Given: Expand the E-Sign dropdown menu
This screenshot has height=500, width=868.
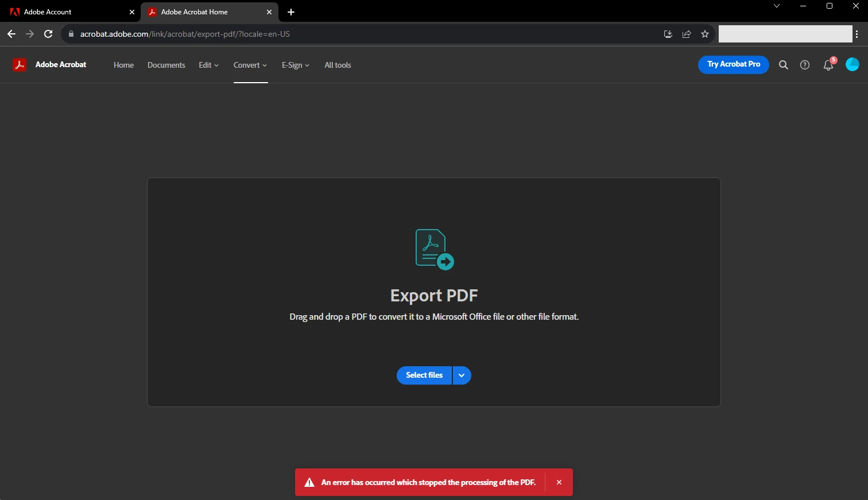Looking at the screenshot, I should pos(296,65).
